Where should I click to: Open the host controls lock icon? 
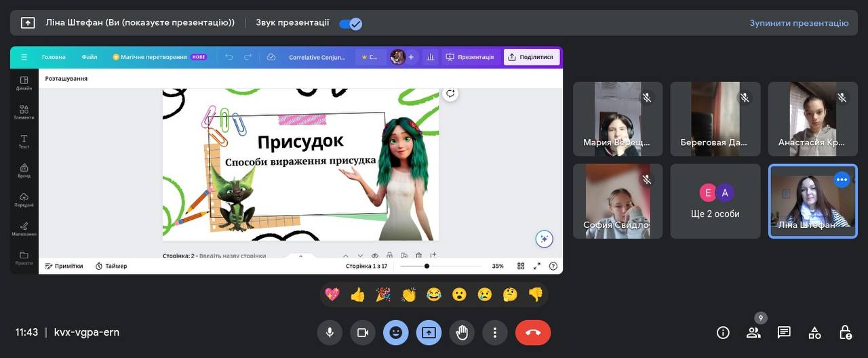[x=845, y=332]
